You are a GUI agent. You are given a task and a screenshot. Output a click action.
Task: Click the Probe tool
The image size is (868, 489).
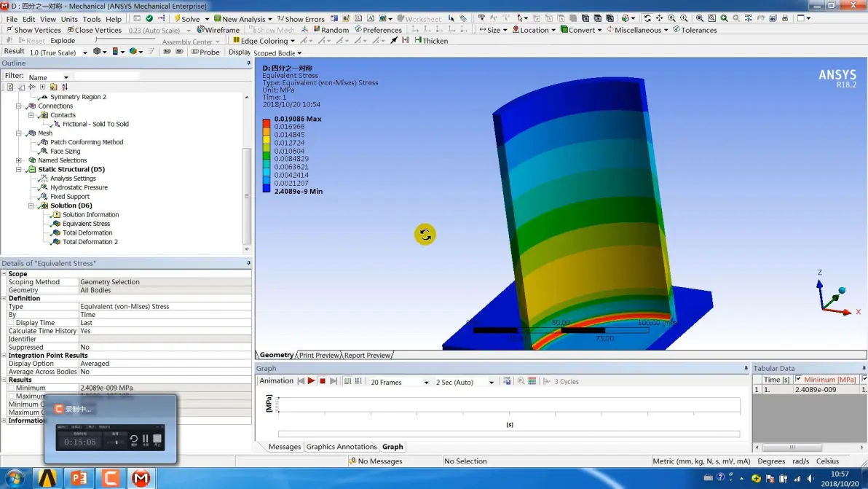(x=205, y=52)
